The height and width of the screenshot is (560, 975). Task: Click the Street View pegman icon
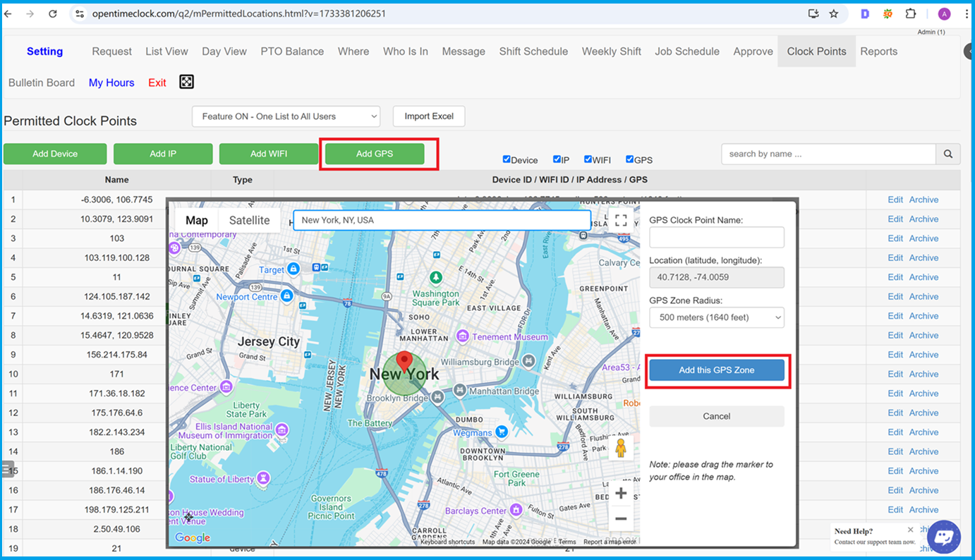(621, 448)
